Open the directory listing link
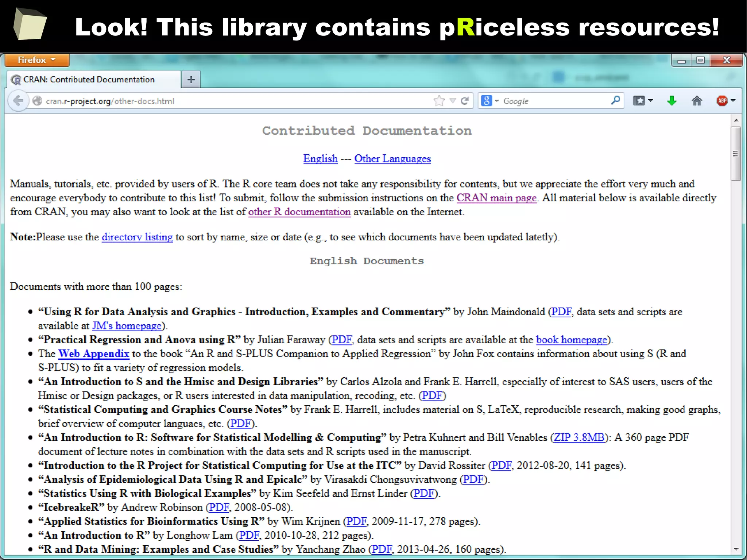Screen dimensions: 747x560 [x=137, y=237]
